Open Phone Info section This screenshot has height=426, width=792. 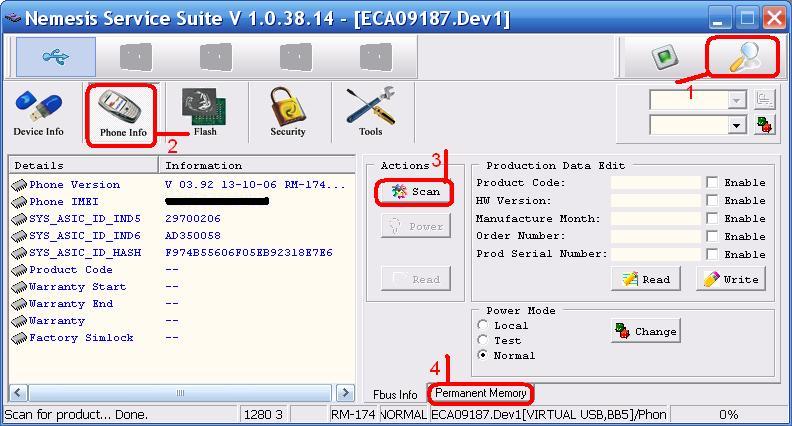pyautogui.click(x=123, y=114)
